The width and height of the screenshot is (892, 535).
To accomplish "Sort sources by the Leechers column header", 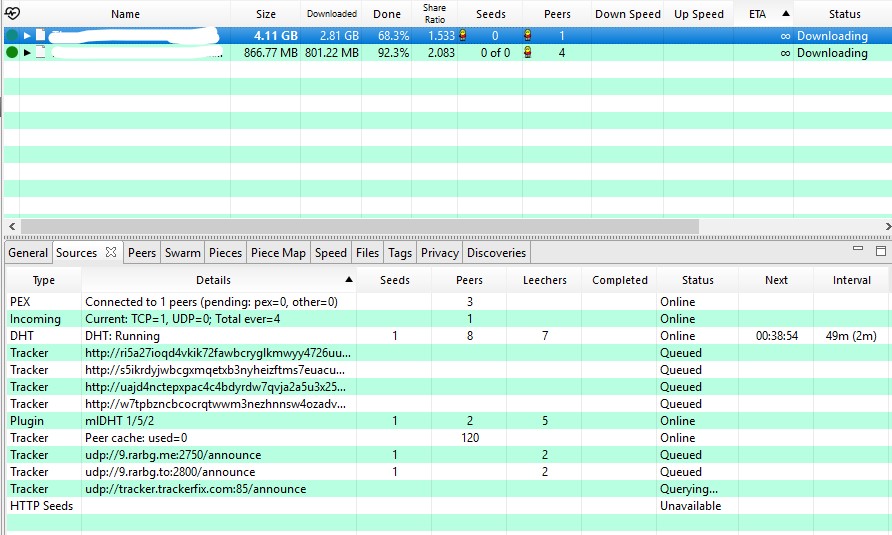I will pos(544,280).
